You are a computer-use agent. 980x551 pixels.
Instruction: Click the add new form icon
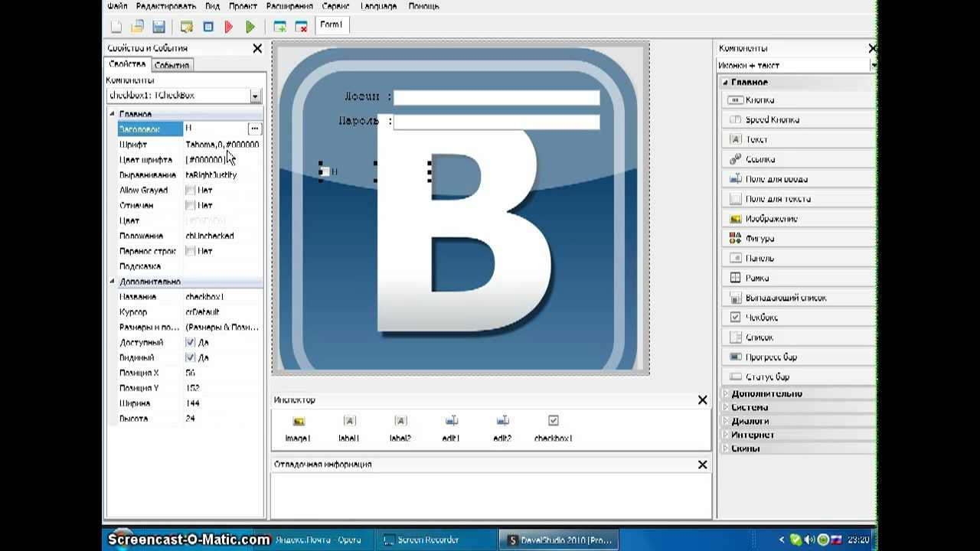click(280, 27)
